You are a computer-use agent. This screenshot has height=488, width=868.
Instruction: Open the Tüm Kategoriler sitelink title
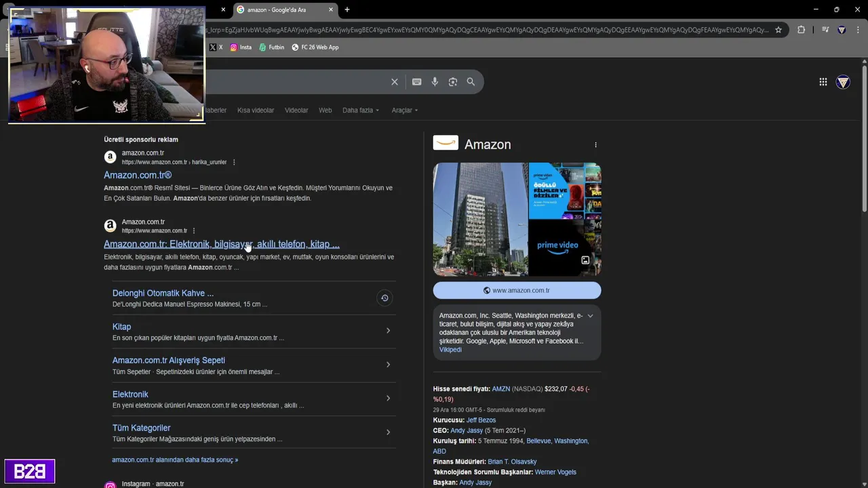tap(141, 428)
